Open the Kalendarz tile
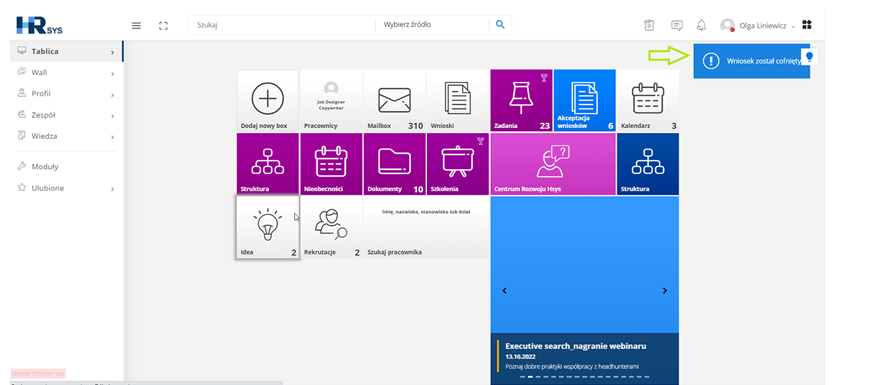 point(648,100)
